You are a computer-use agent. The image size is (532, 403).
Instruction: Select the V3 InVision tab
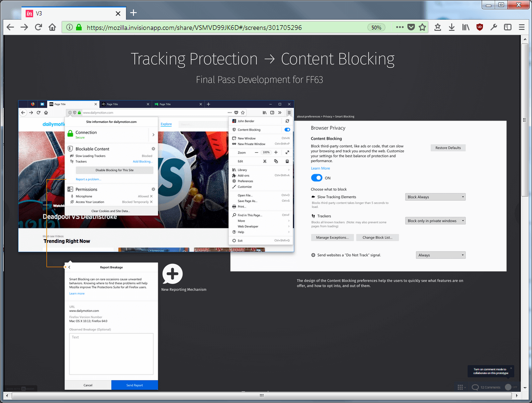pos(73,13)
